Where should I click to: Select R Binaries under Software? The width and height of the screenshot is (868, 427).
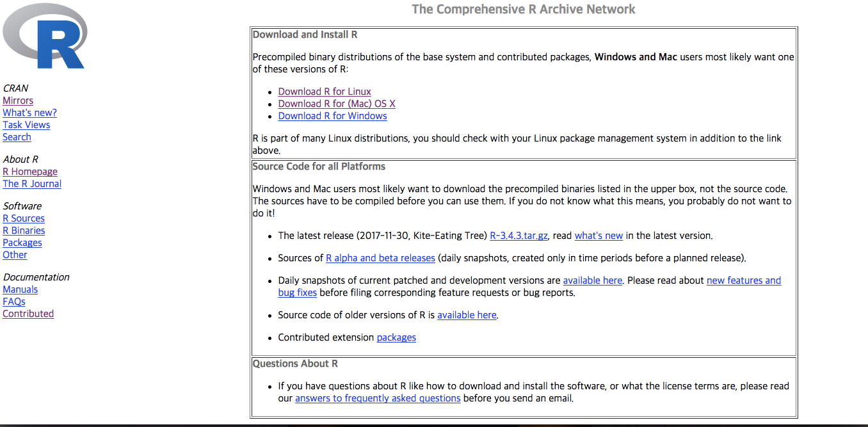pyautogui.click(x=24, y=230)
